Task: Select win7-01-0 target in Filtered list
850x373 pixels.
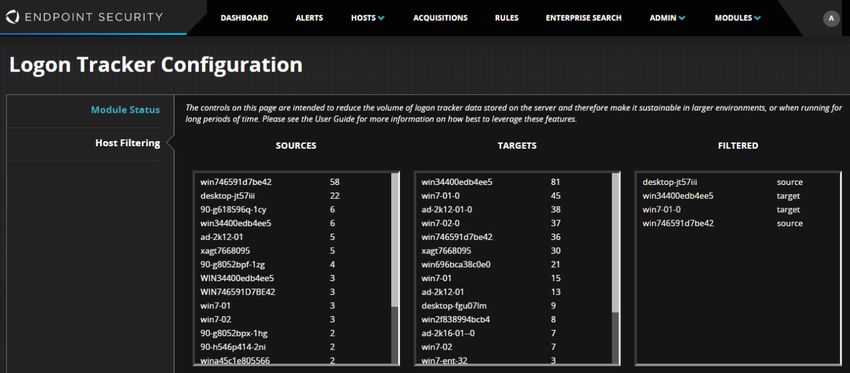Action: (737, 209)
